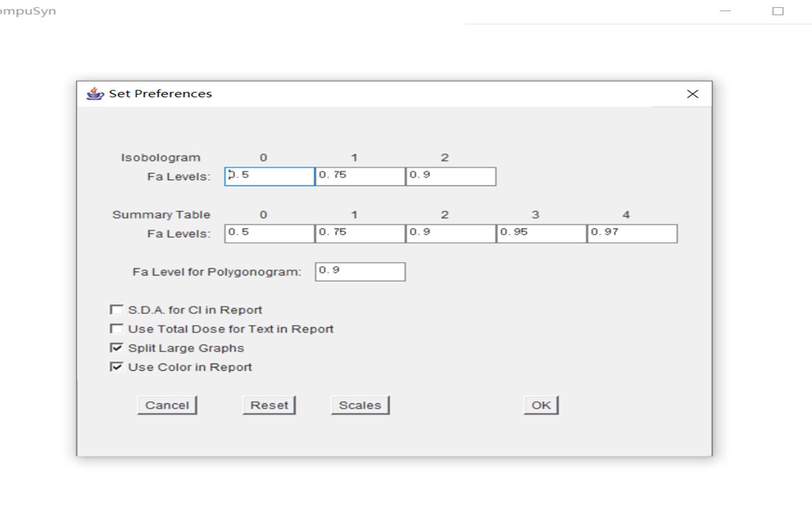Edit Summary Table Fa Level 1 field

tap(360, 233)
